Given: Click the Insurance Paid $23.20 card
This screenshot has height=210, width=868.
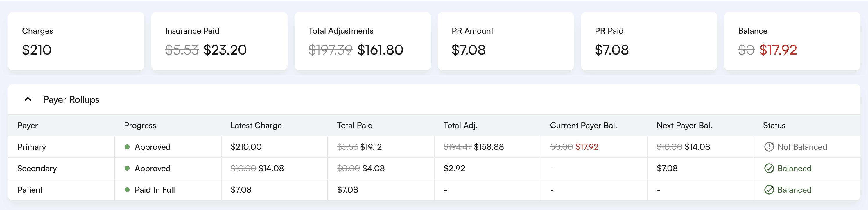Looking at the screenshot, I should tap(219, 41).
